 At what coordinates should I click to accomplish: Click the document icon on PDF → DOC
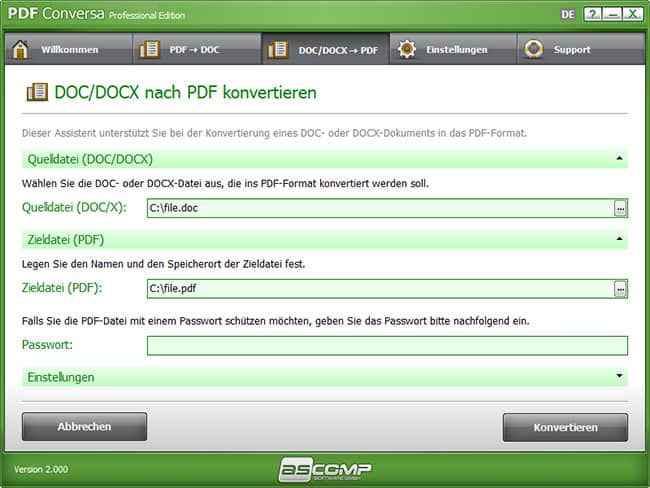pyautogui.click(x=149, y=49)
